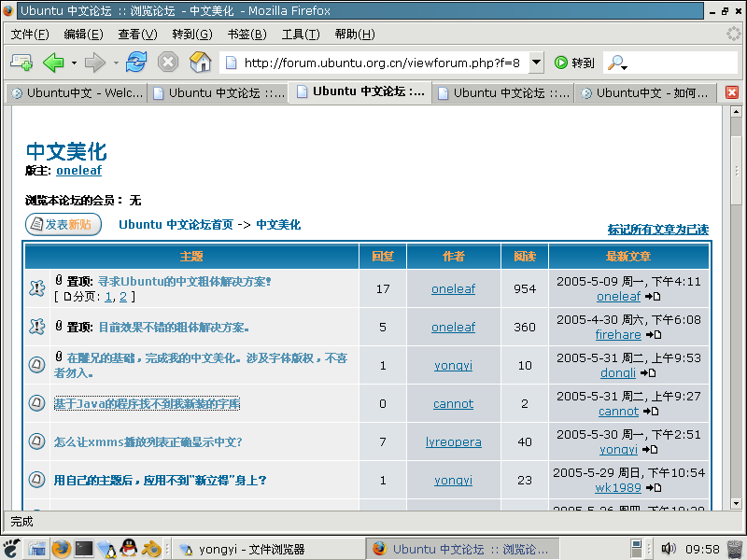Open moderator oneleaf profile link

pyautogui.click(x=78, y=170)
